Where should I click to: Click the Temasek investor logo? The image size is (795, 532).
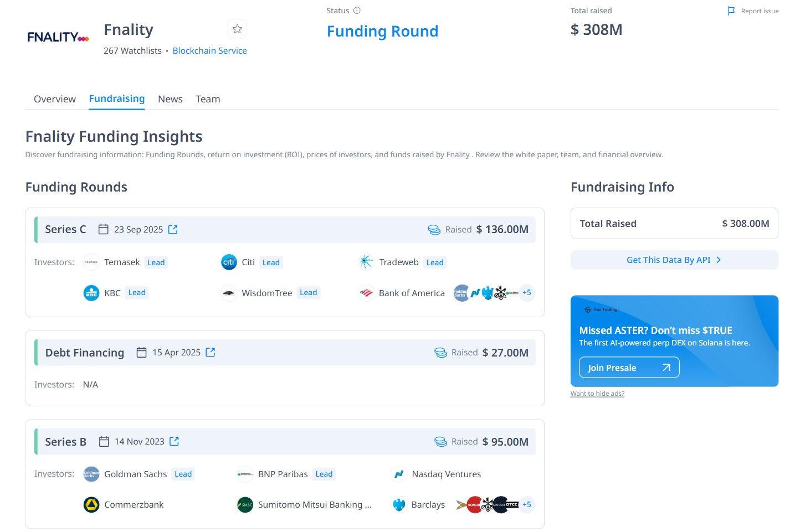pos(91,262)
